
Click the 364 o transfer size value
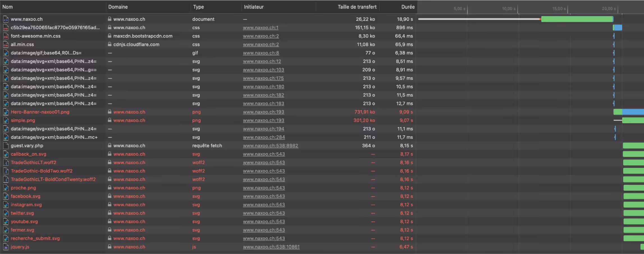click(x=368, y=146)
